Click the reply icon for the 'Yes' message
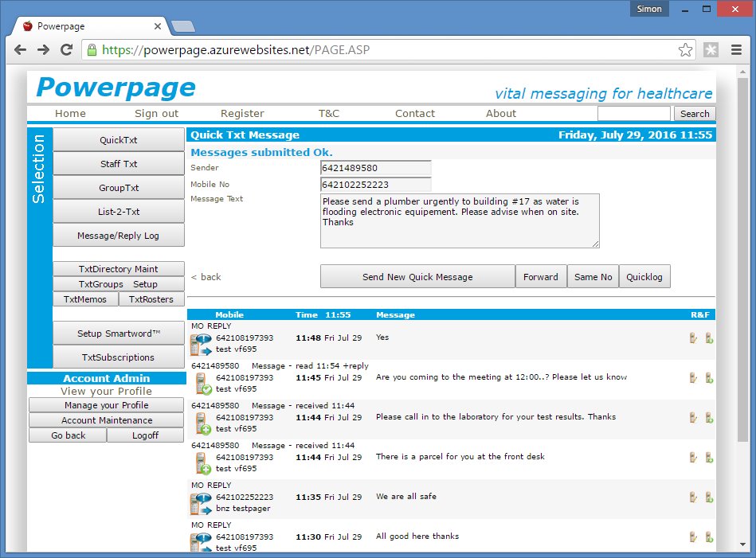This screenshot has height=558, width=756. point(693,338)
